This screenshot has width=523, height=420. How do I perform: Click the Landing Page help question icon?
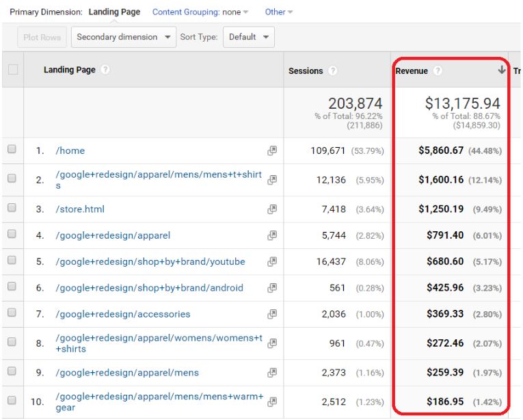105,70
